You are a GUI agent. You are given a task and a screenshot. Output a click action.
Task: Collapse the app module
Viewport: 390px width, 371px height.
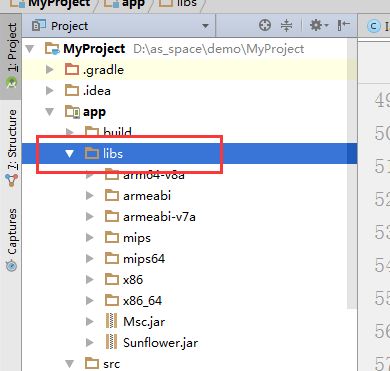(50, 112)
